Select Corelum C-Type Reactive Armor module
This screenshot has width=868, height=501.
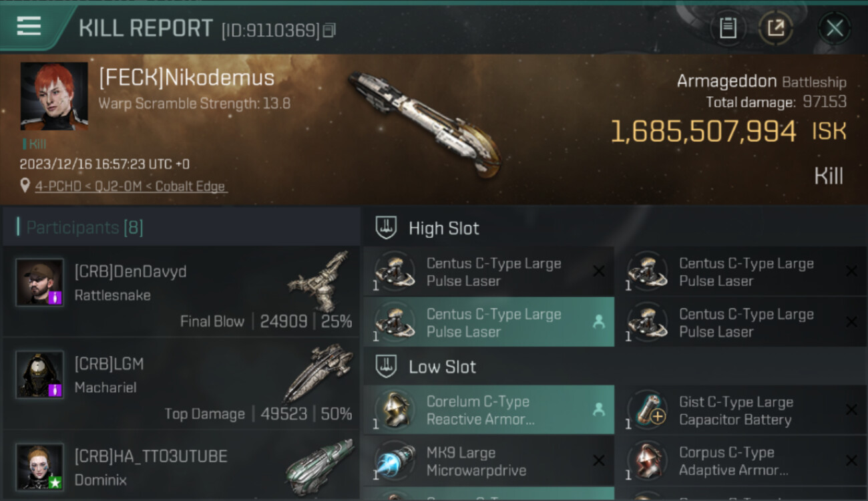[x=489, y=410]
